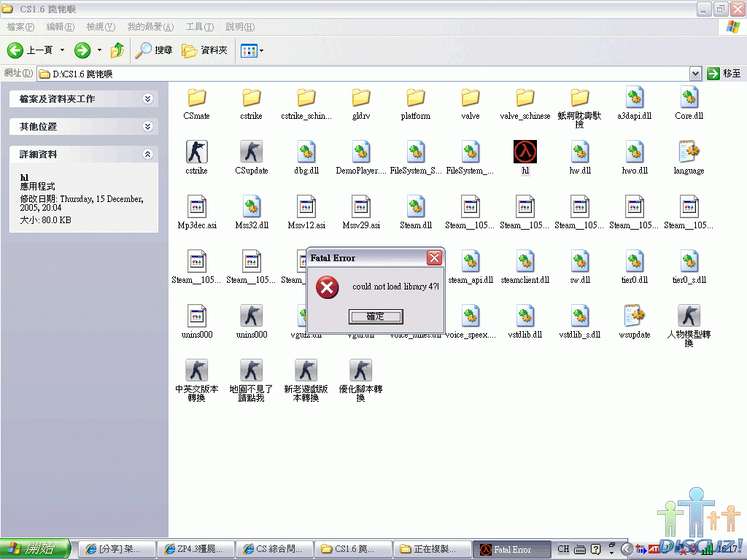
Task: Switch to CS 綜合問 taskbar window
Action: point(275,549)
